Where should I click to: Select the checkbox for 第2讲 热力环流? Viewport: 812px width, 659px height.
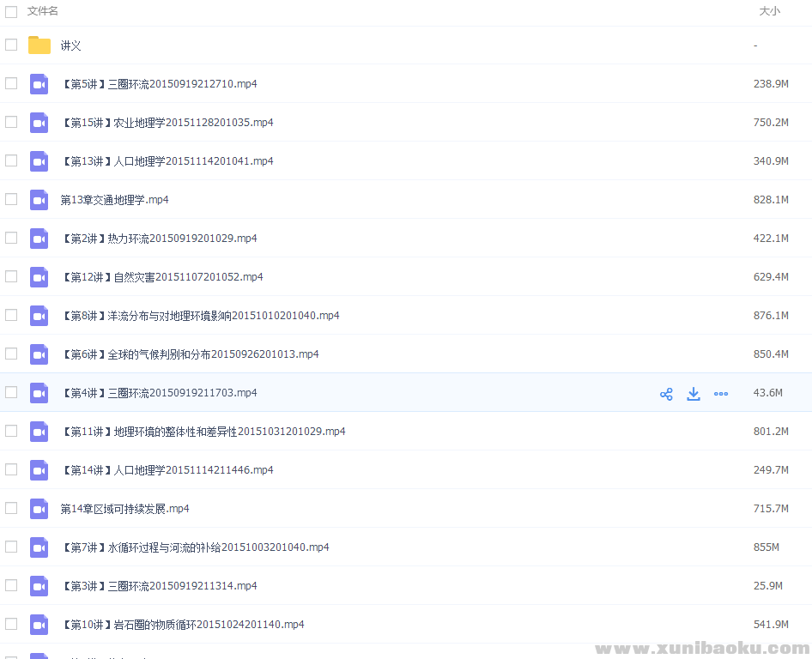[x=11, y=238]
